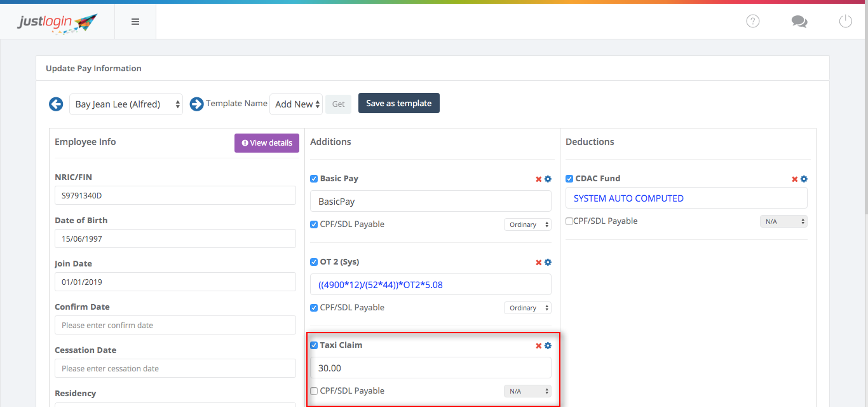The width and height of the screenshot is (868, 407).
Task: Open CDAC Fund settings gear
Action: click(x=804, y=179)
